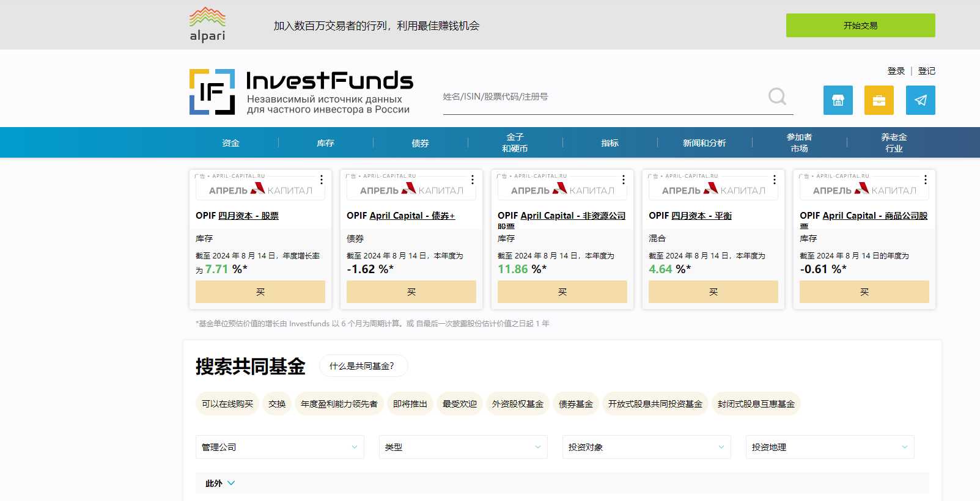Viewport: 980px width, 501px height.
Task: Toggle the 最受欢迎 filter chip
Action: [460, 404]
